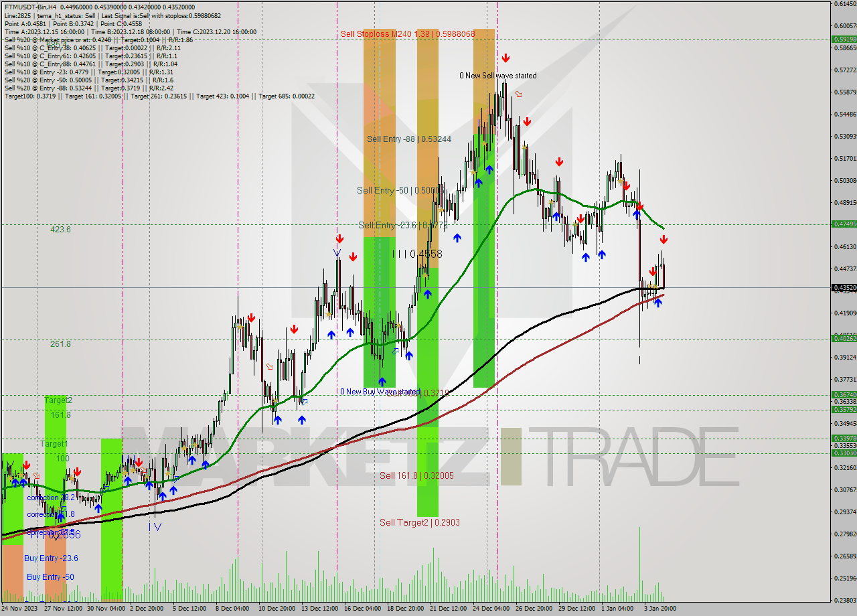
Task: Click the 'Target100: 0.3719' summary line
Action: tap(159, 96)
